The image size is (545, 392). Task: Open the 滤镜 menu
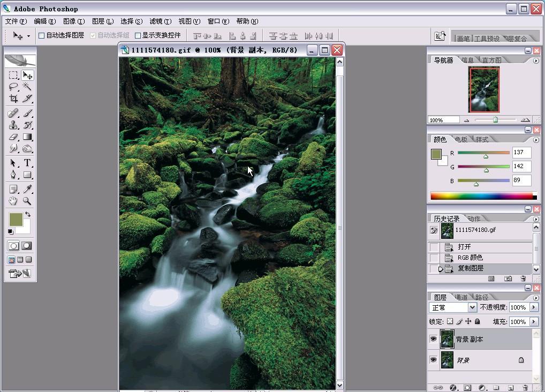point(161,21)
